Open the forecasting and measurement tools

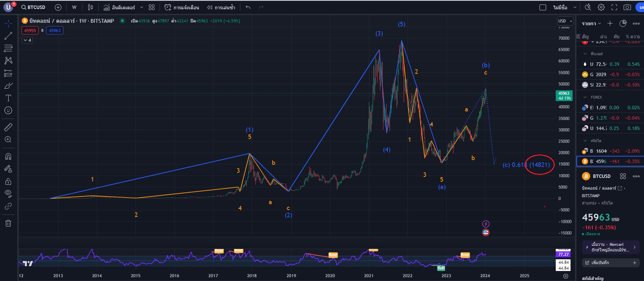(x=8, y=73)
